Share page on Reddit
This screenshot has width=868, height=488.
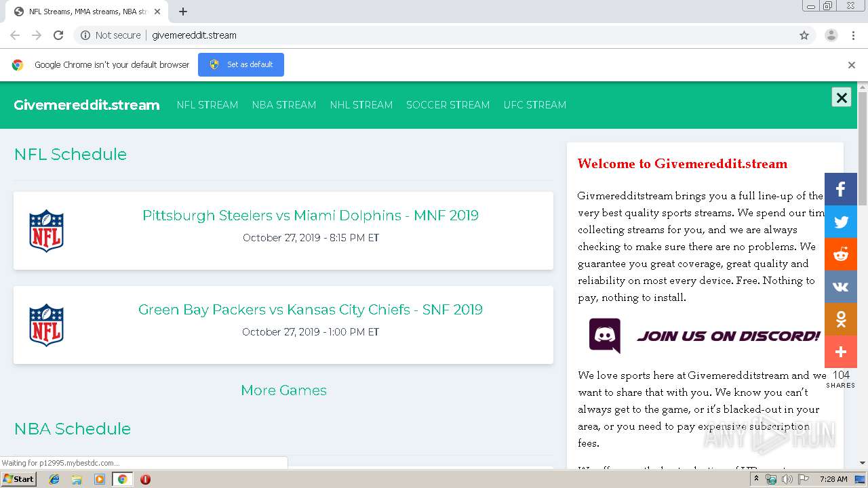(841, 254)
